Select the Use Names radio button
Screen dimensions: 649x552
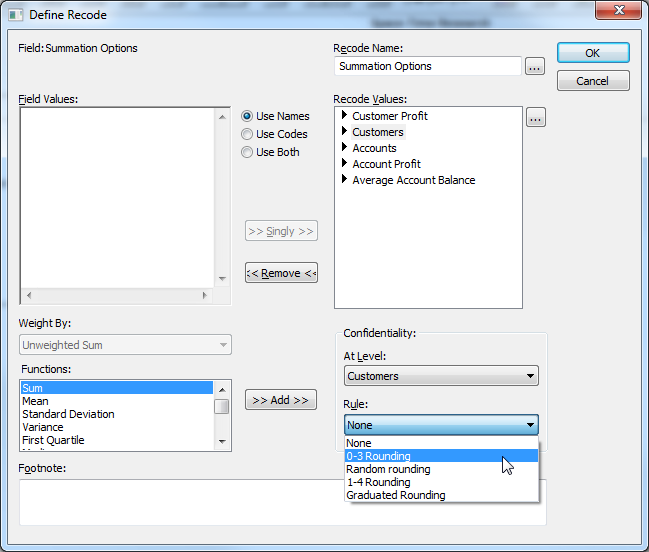coord(247,116)
